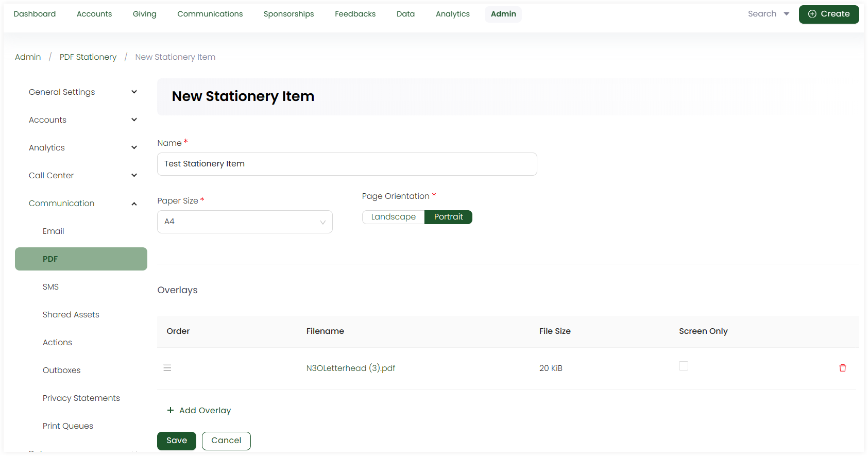
Task: Expand Analytics sidebar section chevron
Action: [x=134, y=147]
